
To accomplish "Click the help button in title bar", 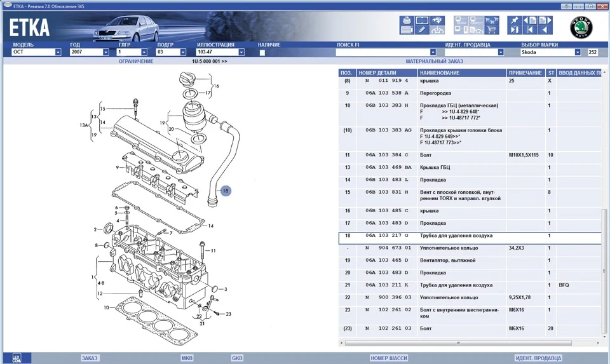I will (x=566, y=6).
